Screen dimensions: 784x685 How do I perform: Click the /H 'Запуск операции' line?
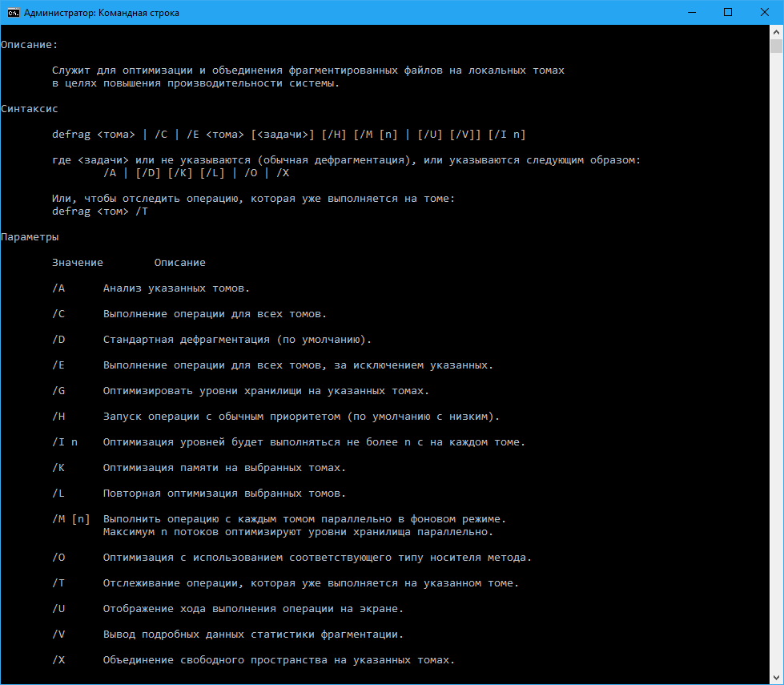tap(301, 417)
